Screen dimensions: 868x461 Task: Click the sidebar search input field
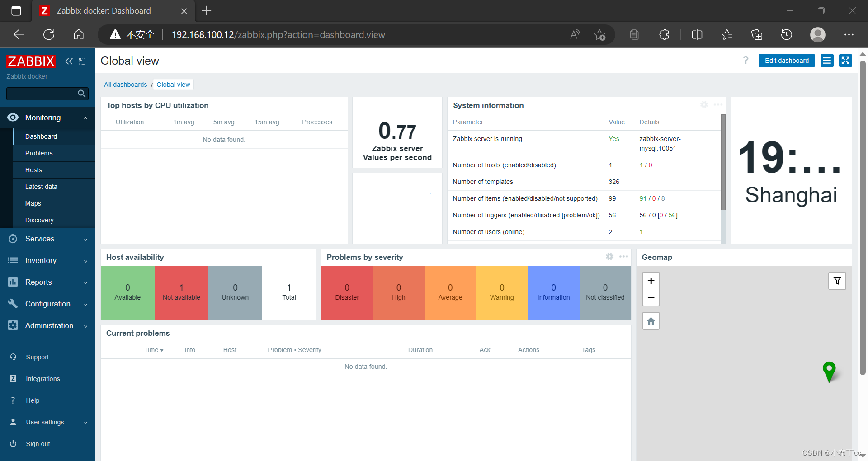(x=42, y=94)
